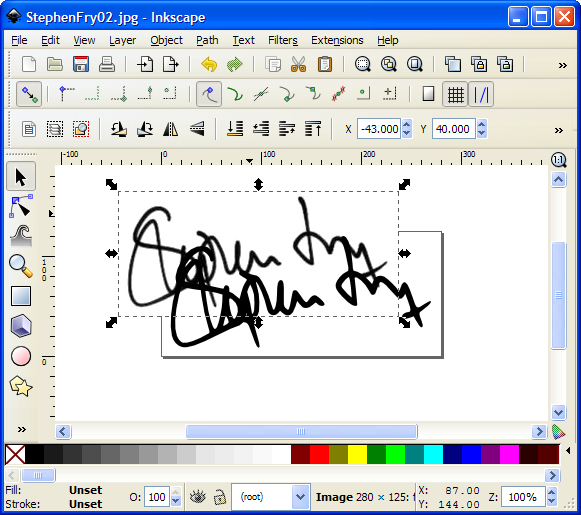Image resolution: width=581 pixels, height=515 pixels.
Task: Click the New document icon
Action: tap(29, 64)
